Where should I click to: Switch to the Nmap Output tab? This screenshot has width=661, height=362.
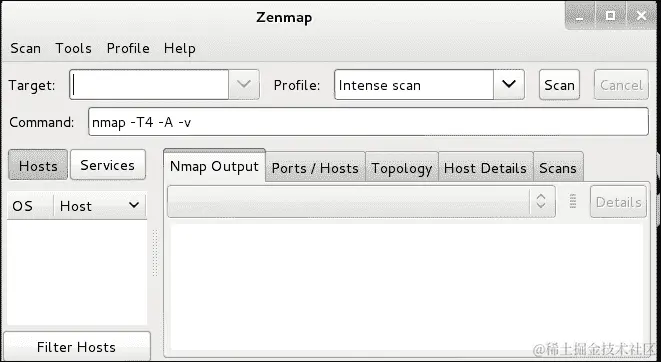point(215,166)
